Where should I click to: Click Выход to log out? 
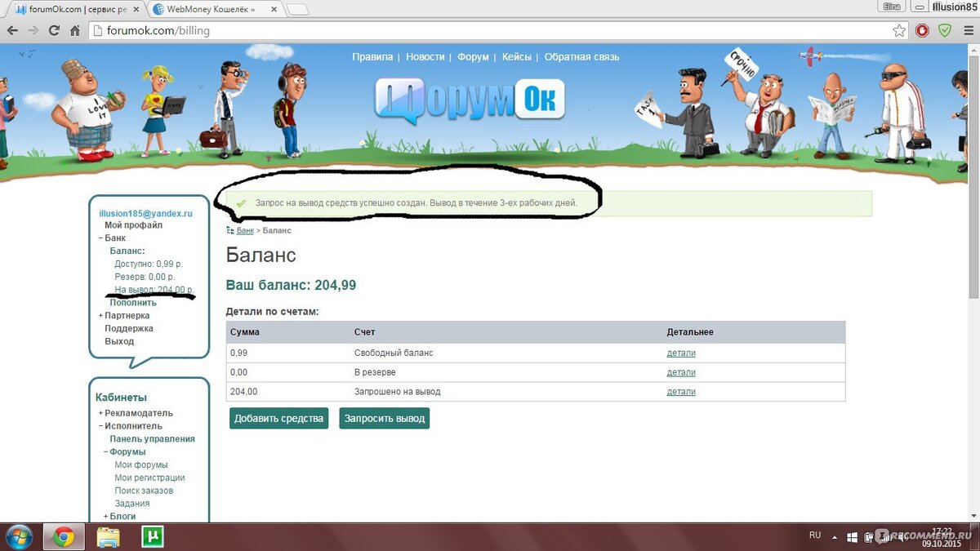click(119, 341)
